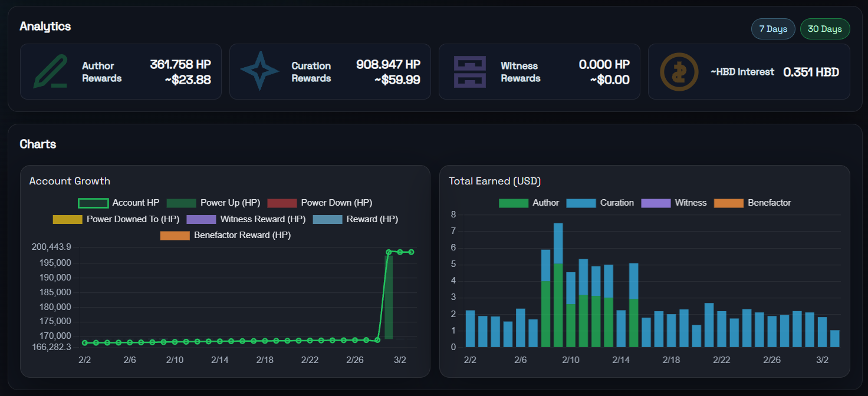Click the Witness Rewards icon
The height and width of the screenshot is (396, 868).
click(469, 72)
